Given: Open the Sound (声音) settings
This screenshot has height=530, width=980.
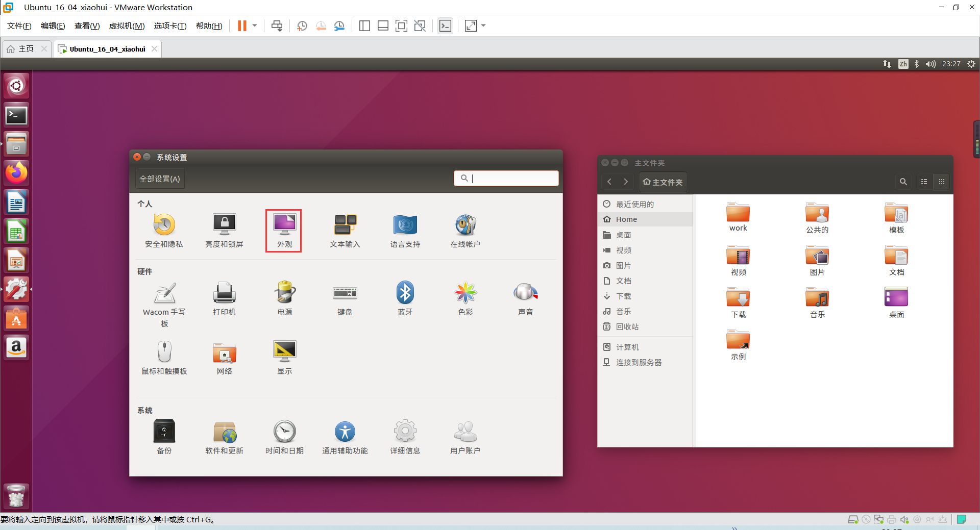Looking at the screenshot, I should [526, 298].
